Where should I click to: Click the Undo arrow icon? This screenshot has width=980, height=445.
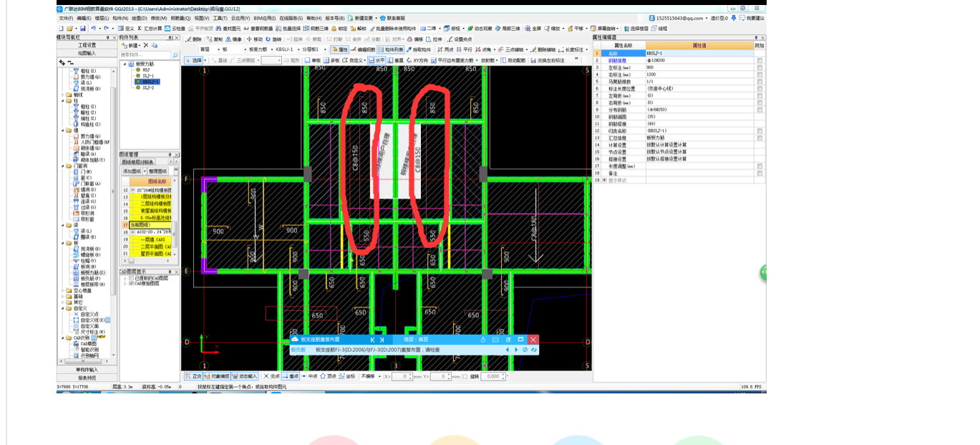pos(94,29)
